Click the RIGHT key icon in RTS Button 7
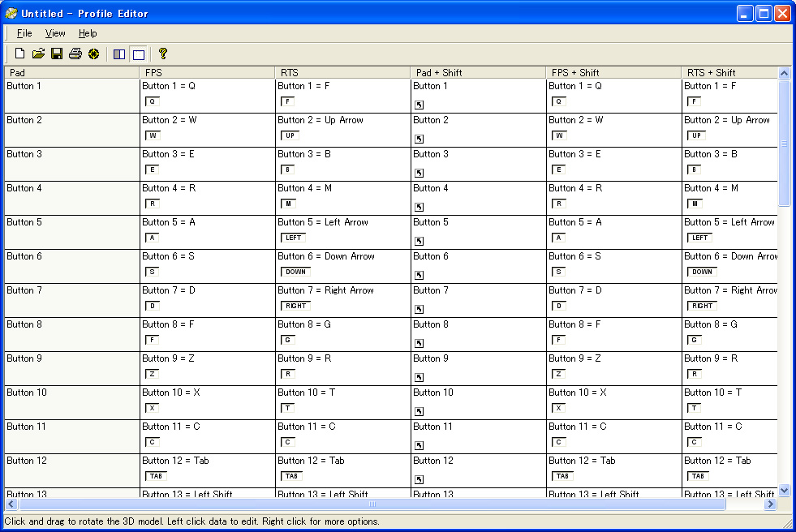 (295, 305)
